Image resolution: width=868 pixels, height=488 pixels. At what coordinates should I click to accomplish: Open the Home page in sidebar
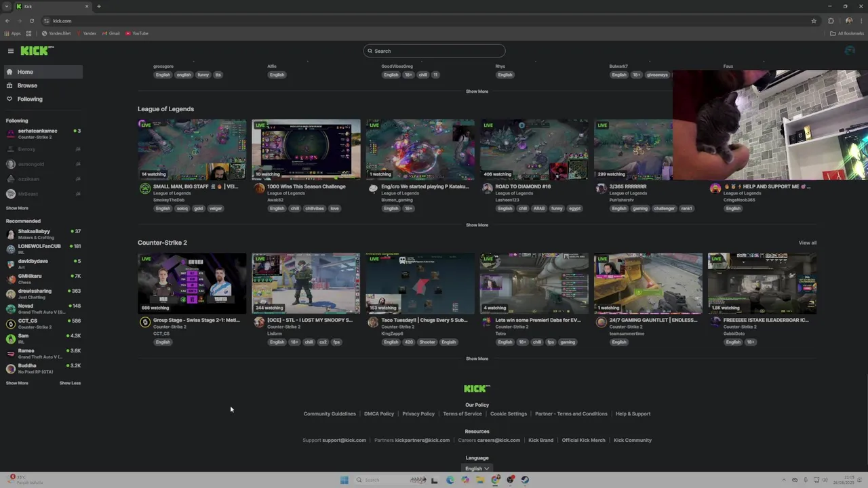pyautogui.click(x=43, y=72)
